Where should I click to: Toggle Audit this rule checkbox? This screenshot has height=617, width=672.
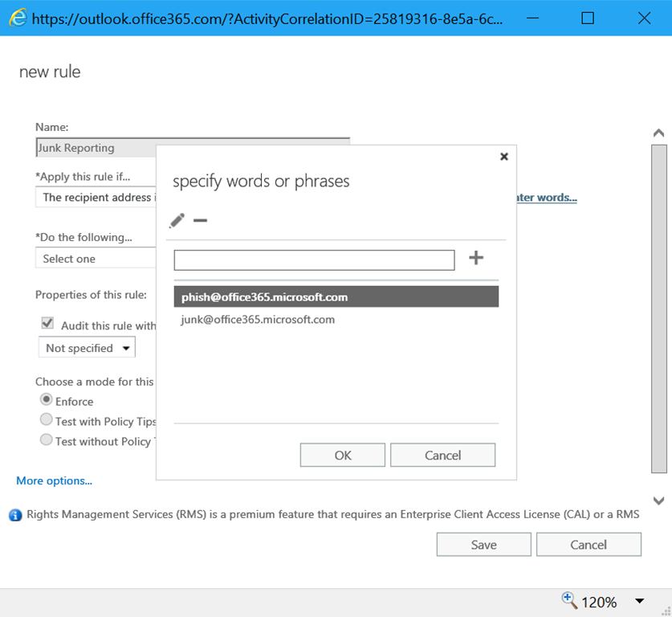pyautogui.click(x=47, y=323)
